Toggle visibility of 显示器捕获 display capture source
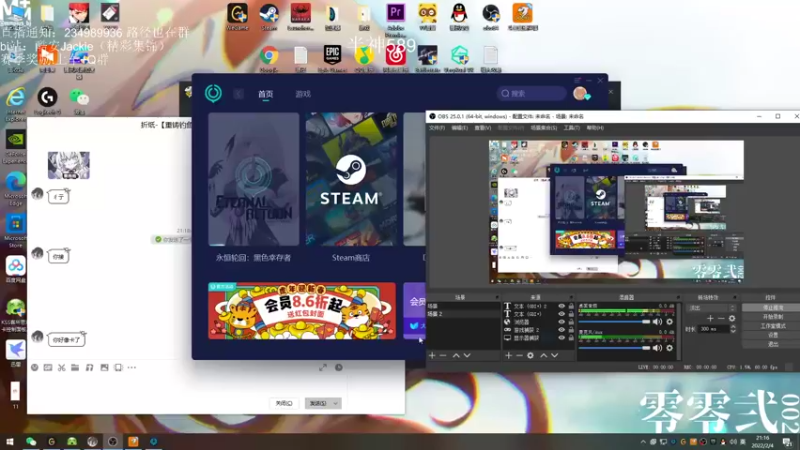 (562, 338)
